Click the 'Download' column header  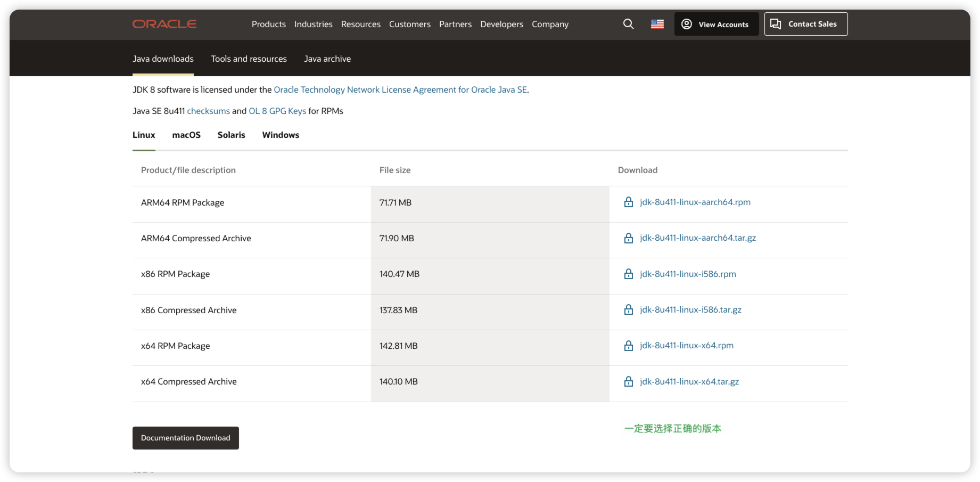638,170
